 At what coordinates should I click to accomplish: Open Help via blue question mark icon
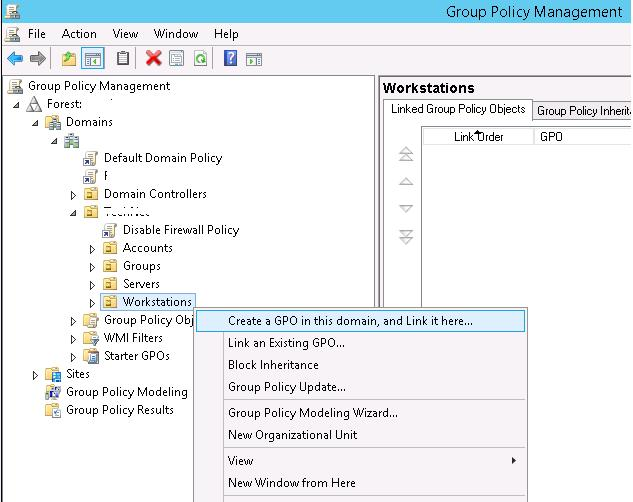230,59
